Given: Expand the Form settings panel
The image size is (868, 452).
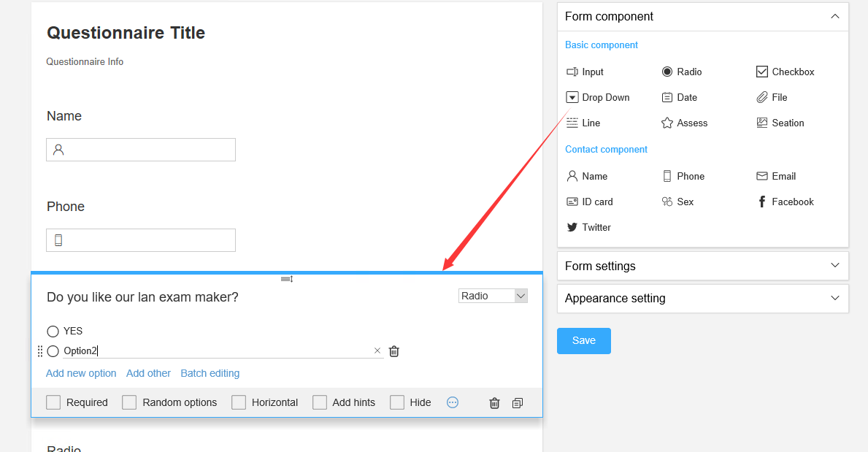Looking at the screenshot, I should coord(702,266).
